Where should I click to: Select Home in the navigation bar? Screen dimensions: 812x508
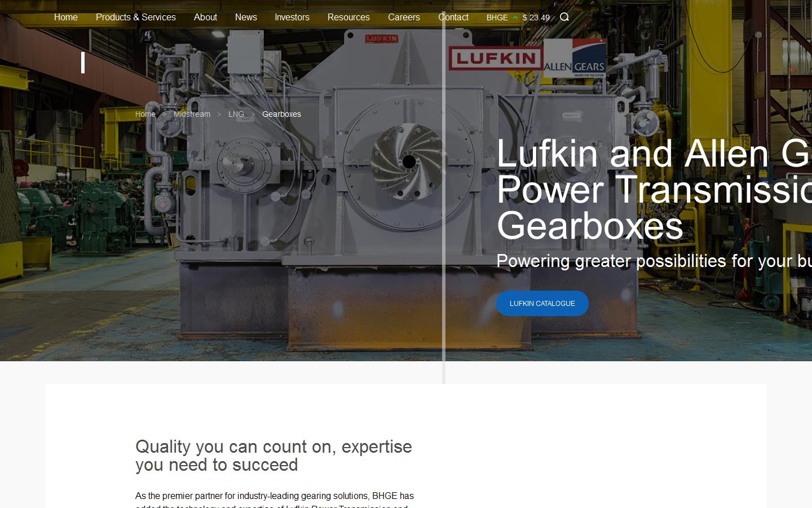pos(65,17)
